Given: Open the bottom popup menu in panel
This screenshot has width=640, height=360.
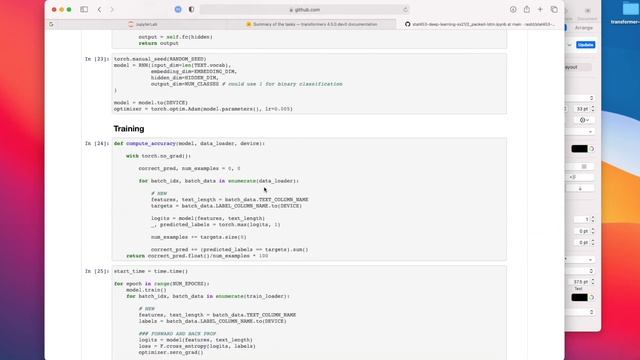Looking at the screenshot, I should (x=580, y=312).
